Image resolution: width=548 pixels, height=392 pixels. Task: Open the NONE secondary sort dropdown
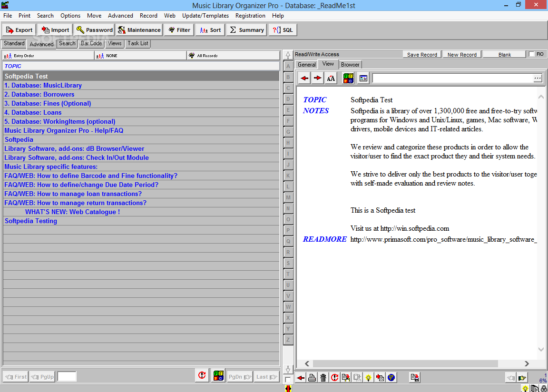141,56
